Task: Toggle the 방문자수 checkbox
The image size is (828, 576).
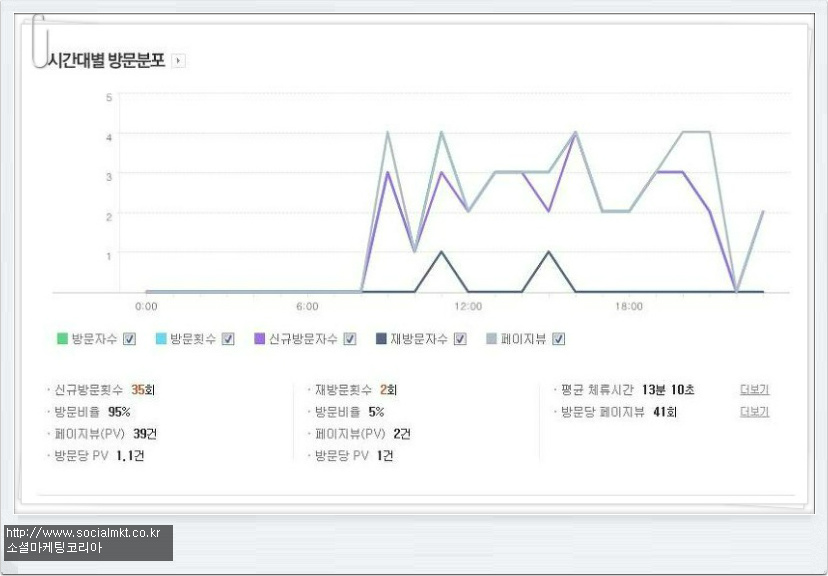Action: tap(129, 339)
